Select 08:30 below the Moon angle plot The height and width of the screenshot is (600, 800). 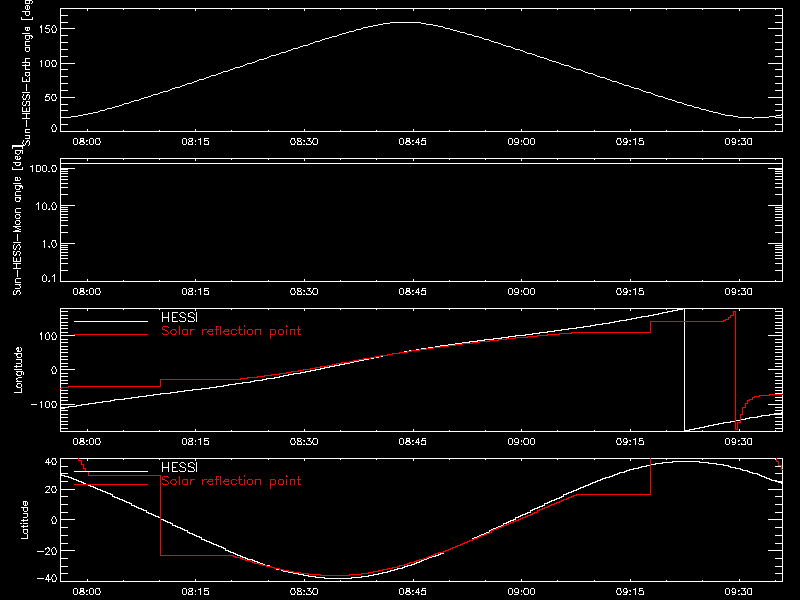304,292
